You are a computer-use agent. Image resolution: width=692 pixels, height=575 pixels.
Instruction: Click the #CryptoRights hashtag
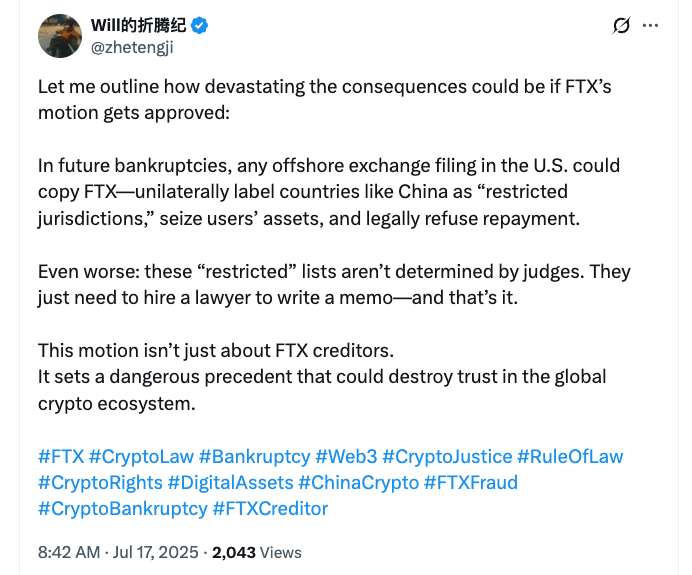tap(98, 483)
